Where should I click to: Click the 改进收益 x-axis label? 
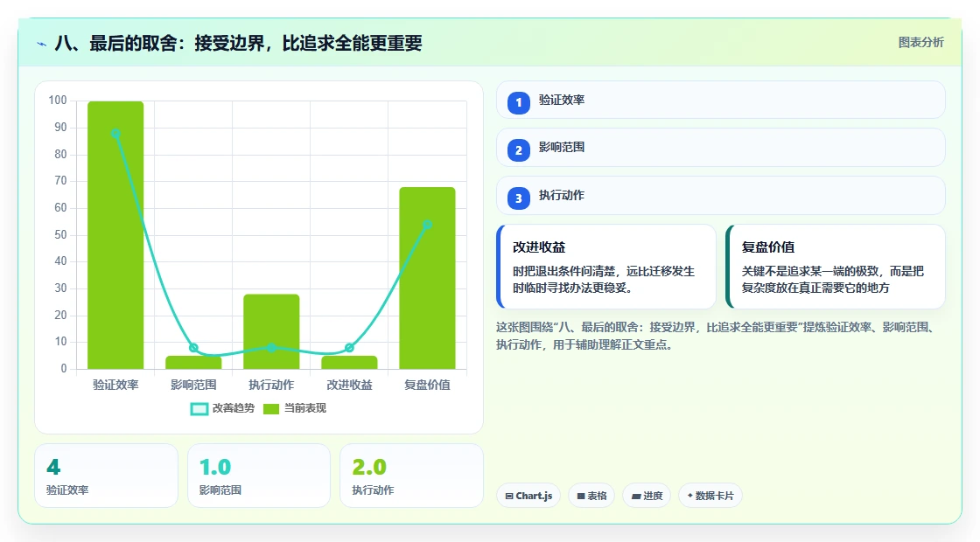[349, 385]
